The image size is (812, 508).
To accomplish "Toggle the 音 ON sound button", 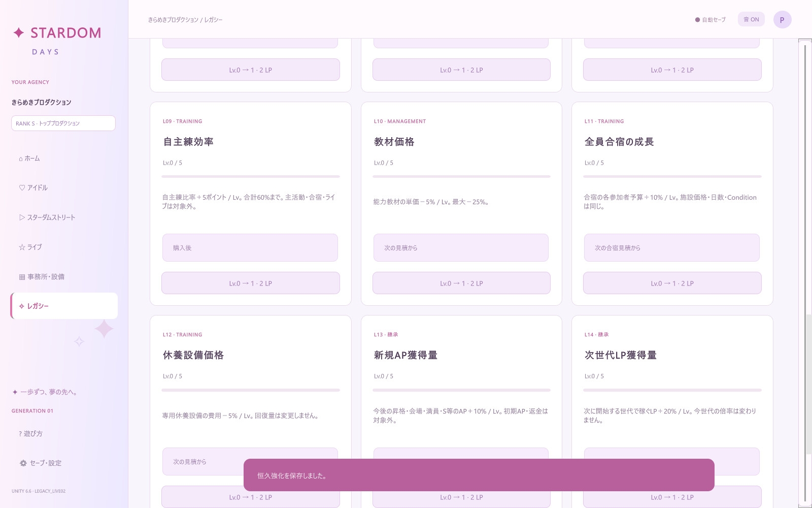I will [751, 19].
